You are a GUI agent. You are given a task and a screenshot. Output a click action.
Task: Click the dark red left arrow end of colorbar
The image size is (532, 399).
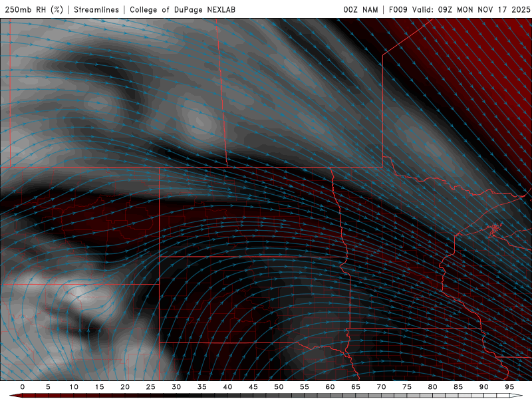pos(15,396)
